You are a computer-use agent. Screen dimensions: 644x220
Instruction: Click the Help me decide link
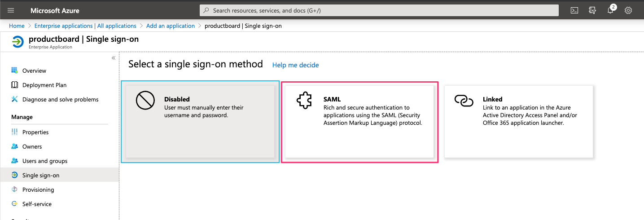click(295, 65)
